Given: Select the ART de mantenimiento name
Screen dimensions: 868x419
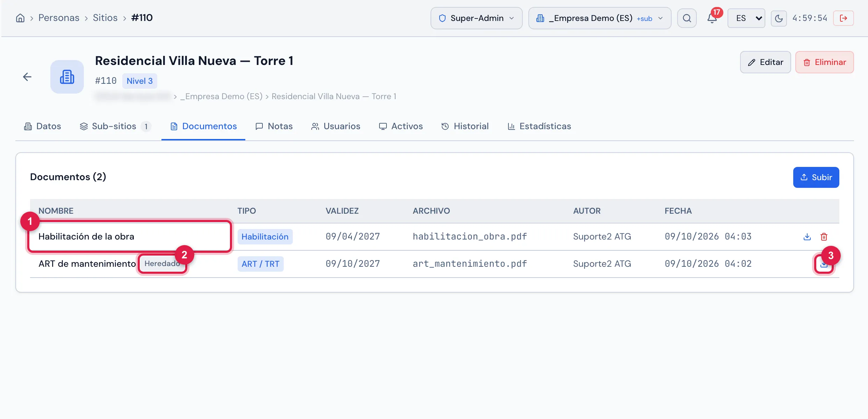Looking at the screenshot, I should coord(87,264).
